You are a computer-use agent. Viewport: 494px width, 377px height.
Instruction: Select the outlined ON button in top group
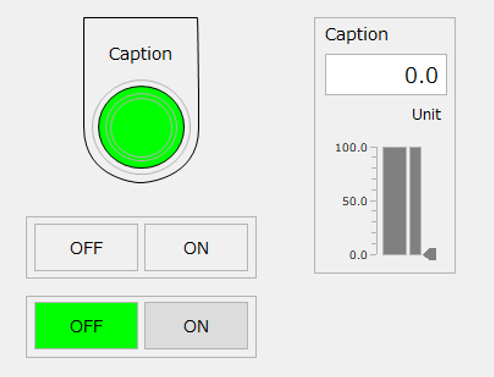196,247
